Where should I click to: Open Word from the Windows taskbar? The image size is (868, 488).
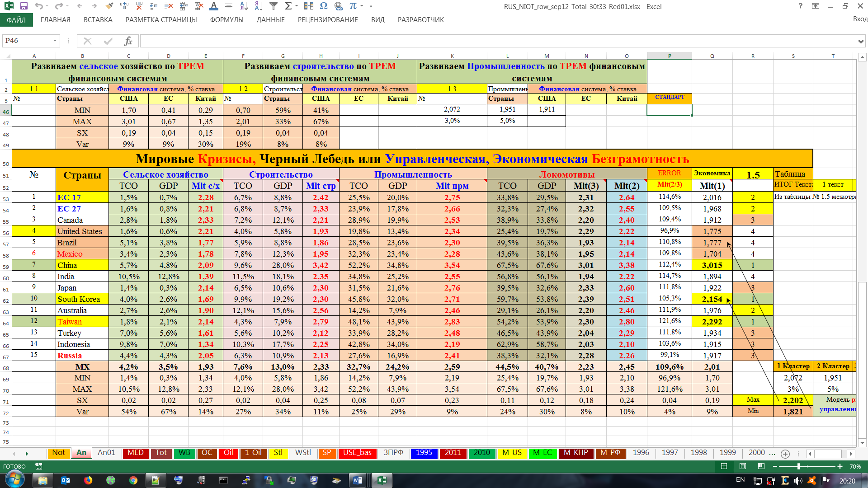click(357, 480)
